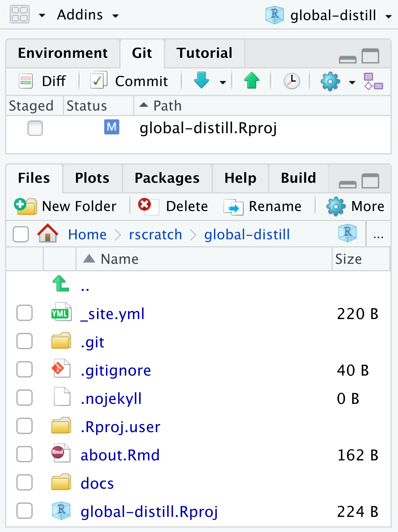Viewport: 398px width, 532px height.
Task: Click the blue Pull arrow icon
Action: [x=201, y=81]
